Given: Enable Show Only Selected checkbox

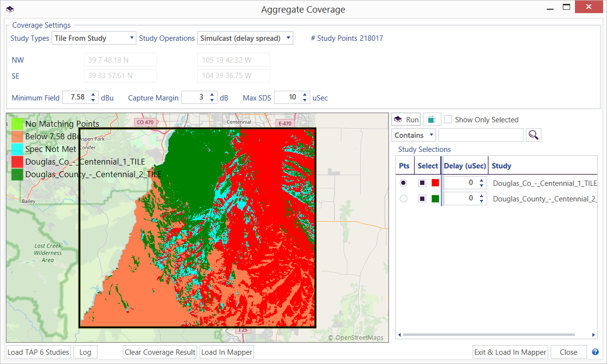Looking at the screenshot, I should pos(448,119).
